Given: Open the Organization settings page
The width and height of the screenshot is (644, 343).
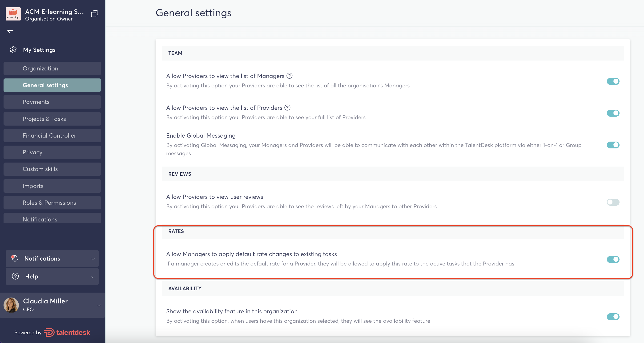Looking at the screenshot, I should pos(52,68).
